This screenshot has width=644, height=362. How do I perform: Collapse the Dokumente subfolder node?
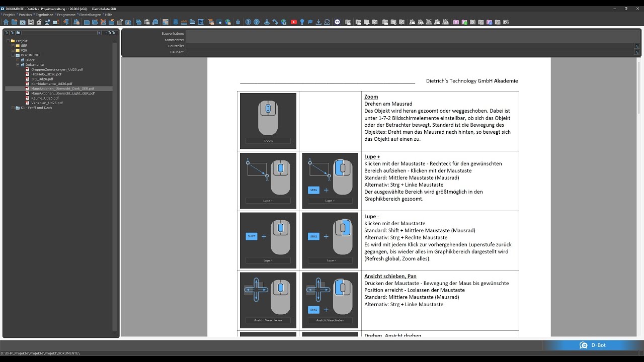click(18, 65)
